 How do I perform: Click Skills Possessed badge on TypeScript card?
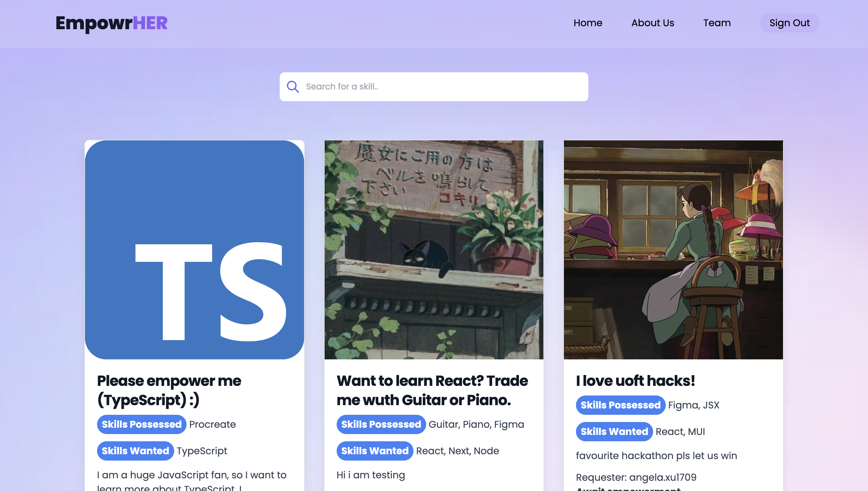pos(141,424)
